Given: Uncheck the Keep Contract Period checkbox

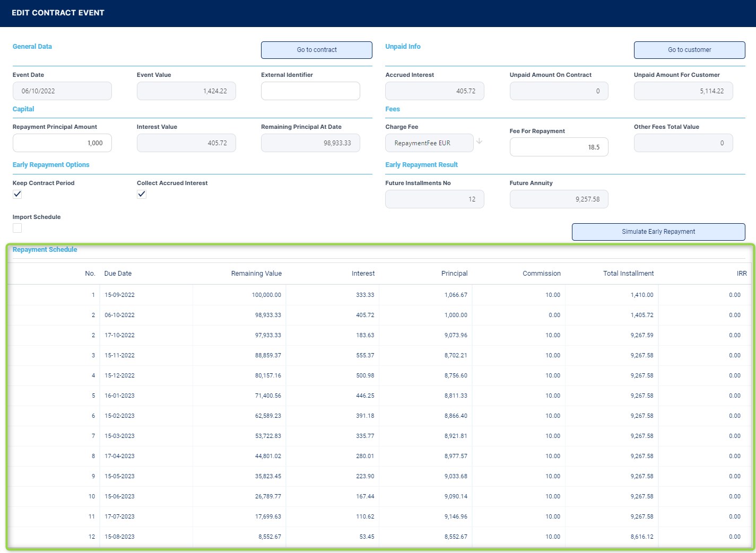Looking at the screenshot, I should [x=18, y=194].
